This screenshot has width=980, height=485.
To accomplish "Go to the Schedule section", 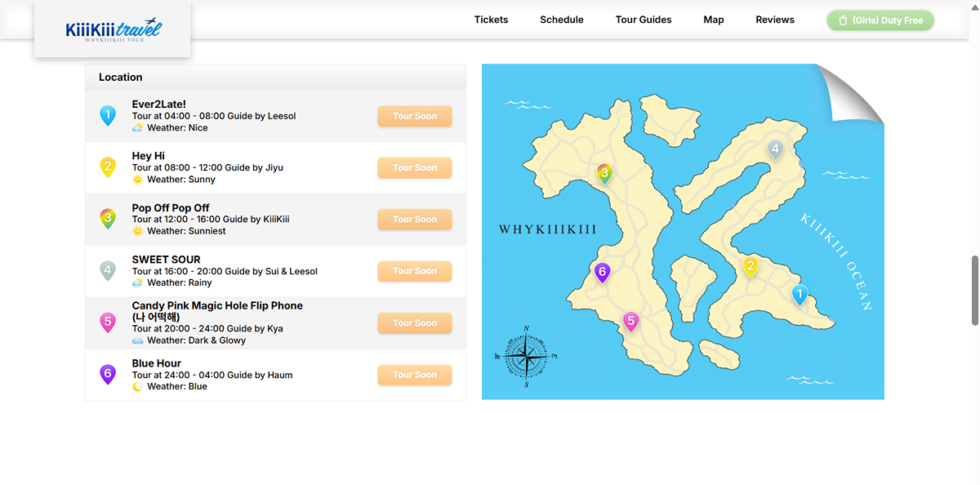I will coord(562,20).
